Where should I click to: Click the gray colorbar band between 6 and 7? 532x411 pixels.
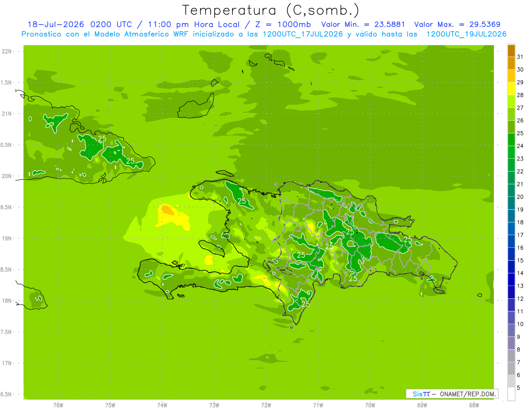(x=511, y=369)
